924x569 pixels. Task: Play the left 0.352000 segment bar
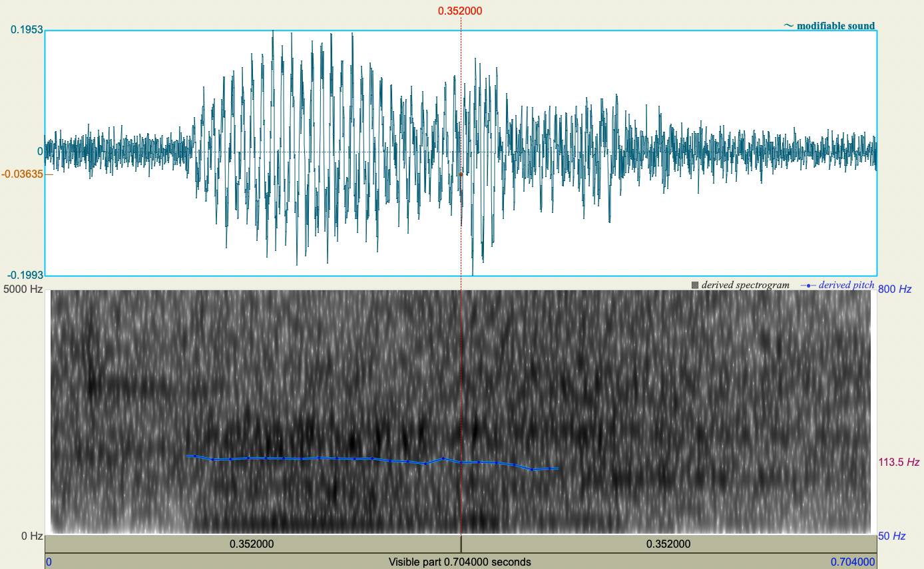coord(251,544)
